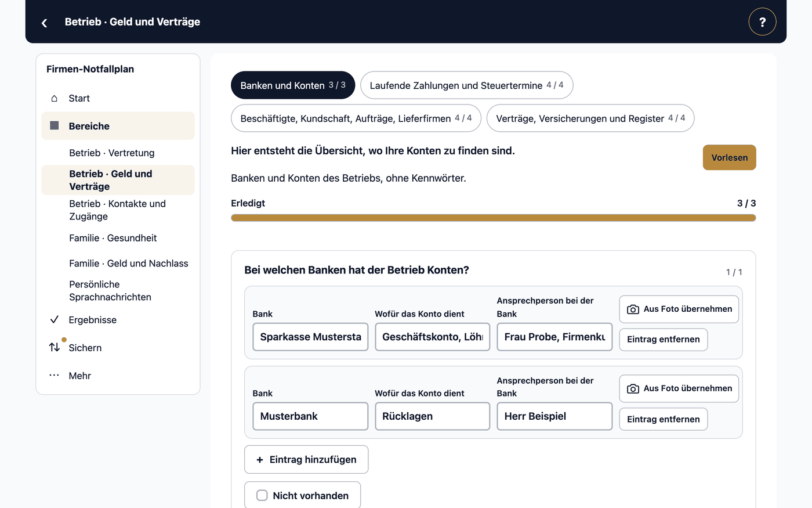The height and width of the screenshot is (508, 812).
Task: Click Eintrag hinzufügen button
Action: click(x=306, y=460)
